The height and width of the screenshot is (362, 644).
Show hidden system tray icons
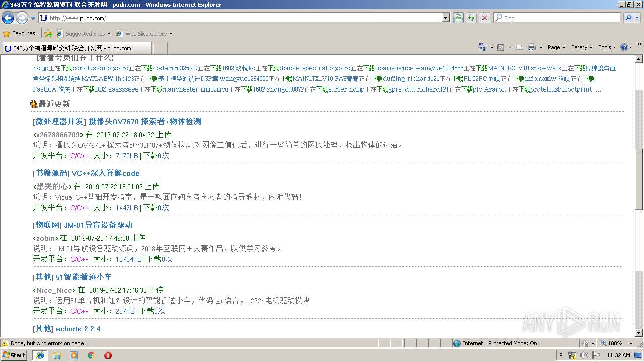[561, 355]
